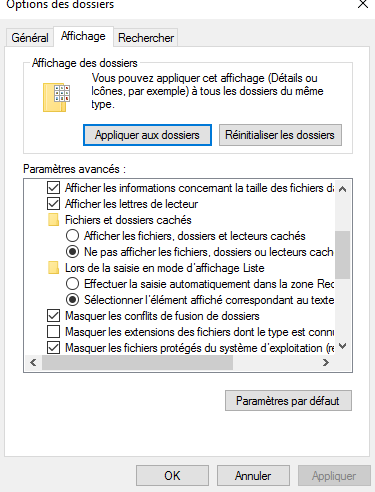Uncheck Masquer les fichiers protégés du système
Image resolution: width=375 pixels, height=492 pixels.
pos(53,348)
